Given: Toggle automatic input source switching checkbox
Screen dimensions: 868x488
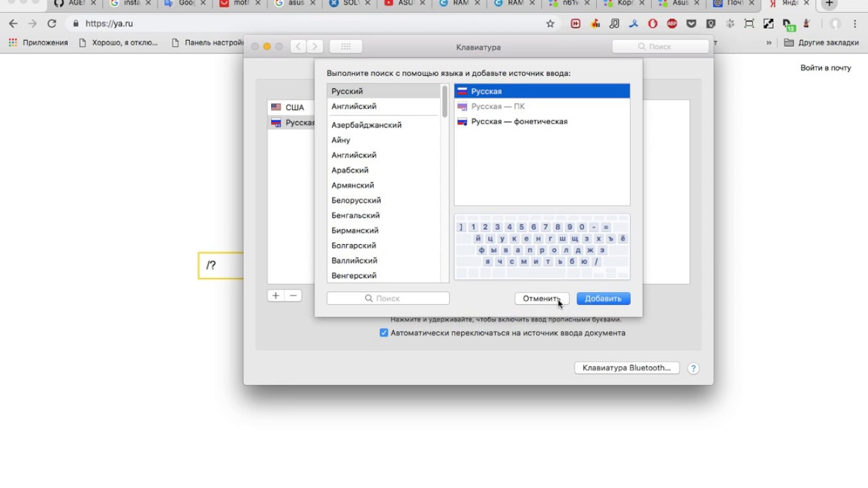Looking at the screenshot, I should (384, 333).
